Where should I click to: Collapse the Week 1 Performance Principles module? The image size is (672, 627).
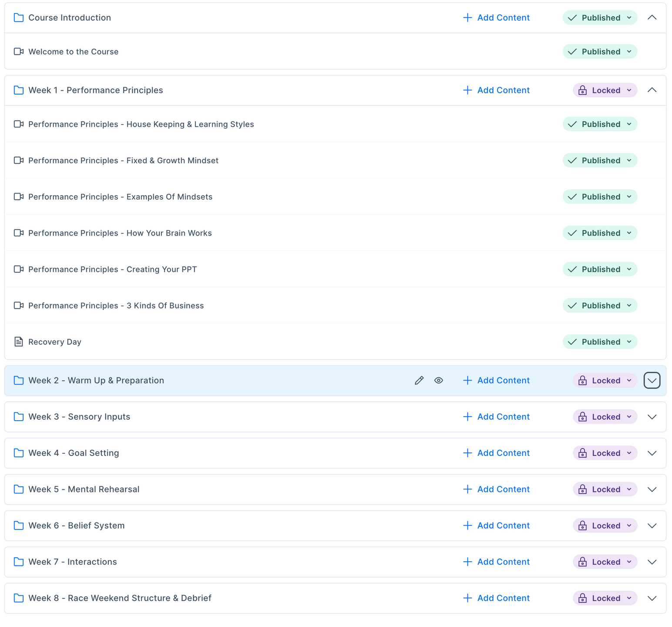tap(652, 90)
